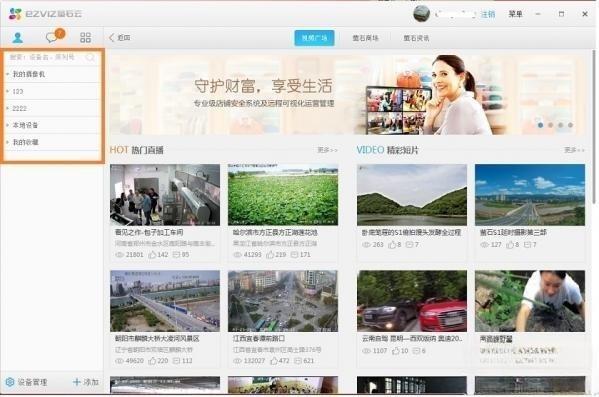Screen dimensions: 599x397
Task: Switch to the grid multi-view icon
Action: pos(86,37)
